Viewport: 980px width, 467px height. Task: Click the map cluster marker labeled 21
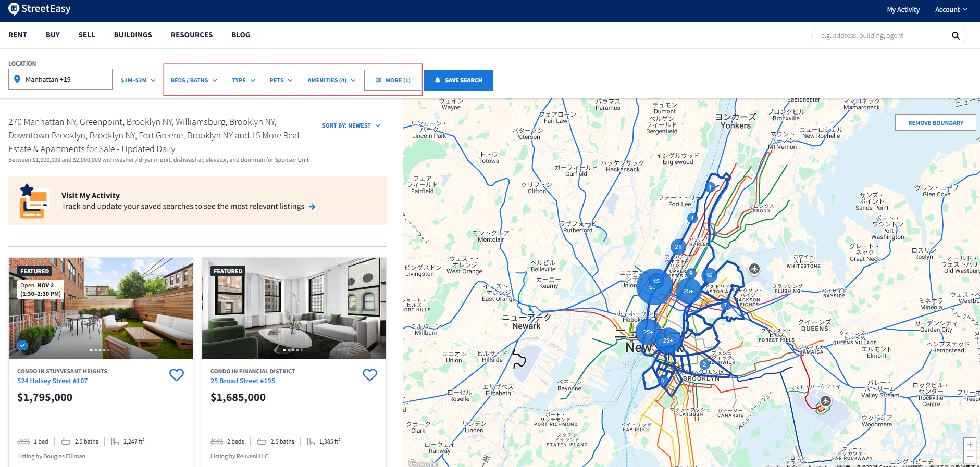coord(678,247)
